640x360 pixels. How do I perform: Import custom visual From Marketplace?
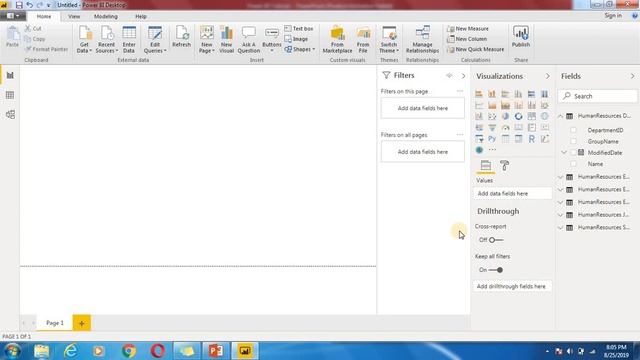click(338, 40)
